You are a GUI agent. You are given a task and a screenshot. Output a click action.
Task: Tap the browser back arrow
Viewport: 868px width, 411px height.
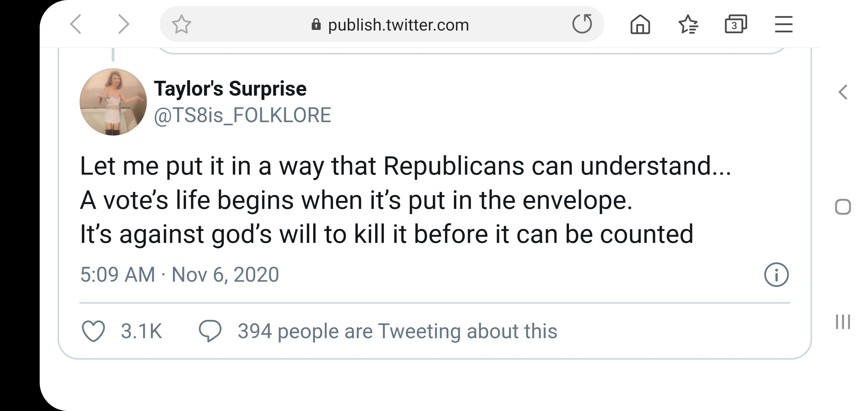(x=76, y=24)
